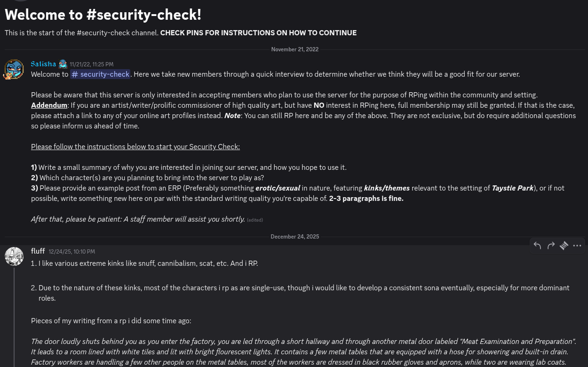Open Salisha's profile via her avatar
Image resolution: width=588 pixels, height=367 pixels.
(x=14, y=70)
